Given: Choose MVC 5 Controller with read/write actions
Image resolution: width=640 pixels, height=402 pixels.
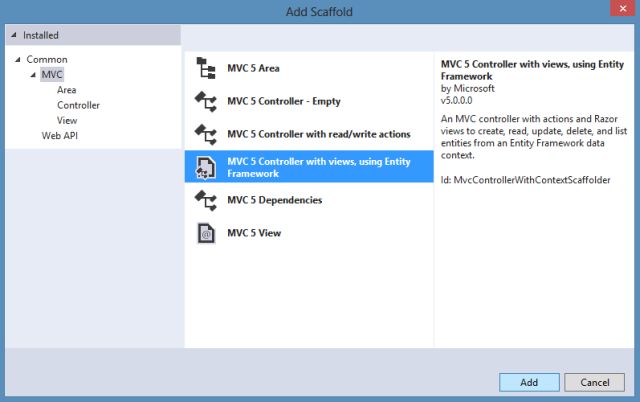Looking at the screenshot, I should [309, 134].
